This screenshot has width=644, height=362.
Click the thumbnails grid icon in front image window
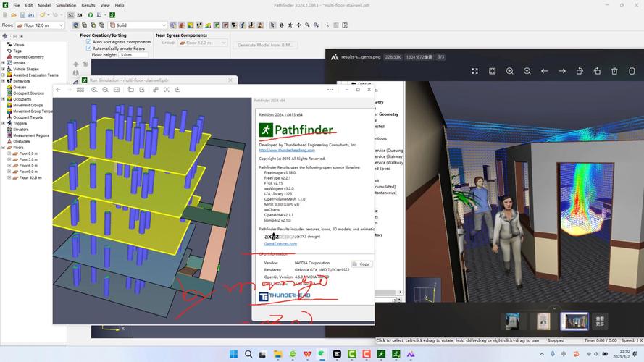[80, 90]
